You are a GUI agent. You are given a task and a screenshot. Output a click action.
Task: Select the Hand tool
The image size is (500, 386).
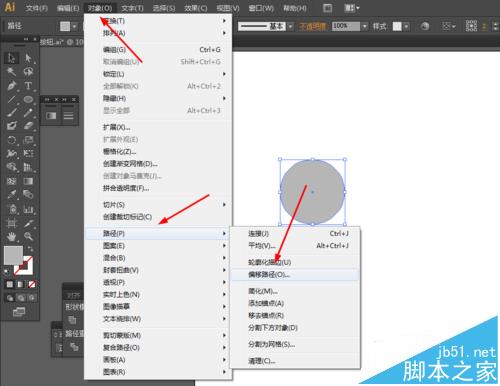pyautogui.click(x=11, y=237)
